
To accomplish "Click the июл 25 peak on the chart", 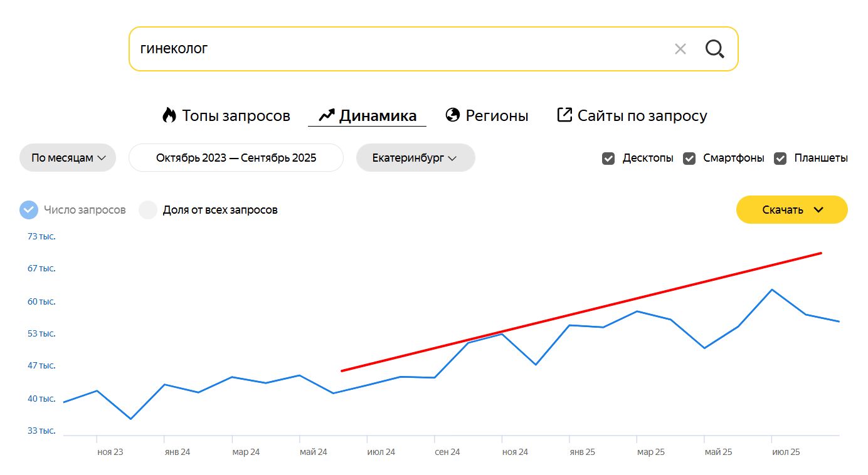I will tap(771, 290).
